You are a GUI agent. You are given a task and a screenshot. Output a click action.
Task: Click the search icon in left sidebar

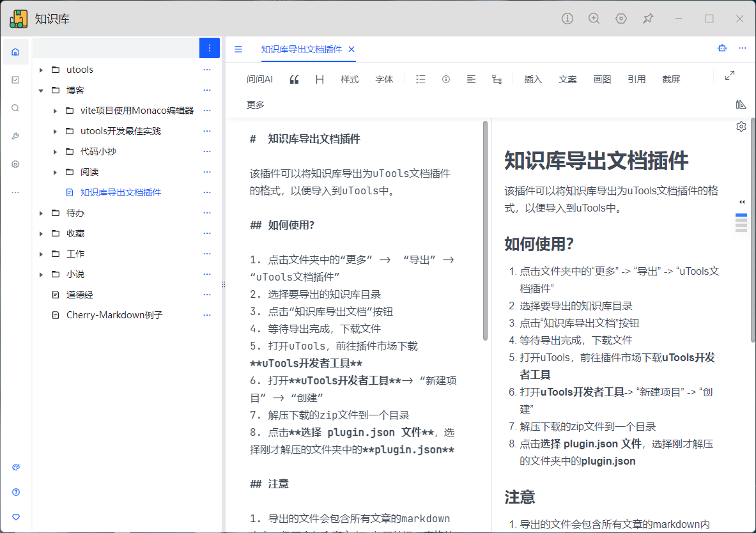click(15, 108)
